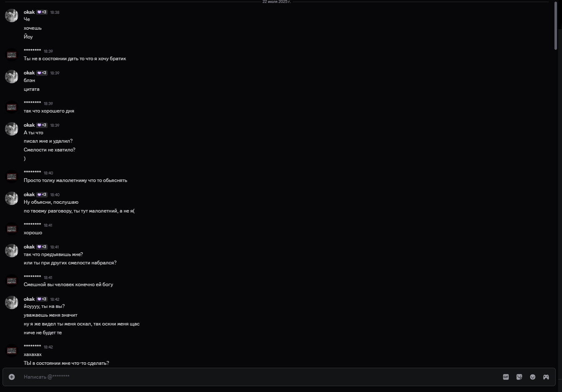Click the ******** username above "так что хорошего дня"
This screenshot has height=392, width=562.
32,103
